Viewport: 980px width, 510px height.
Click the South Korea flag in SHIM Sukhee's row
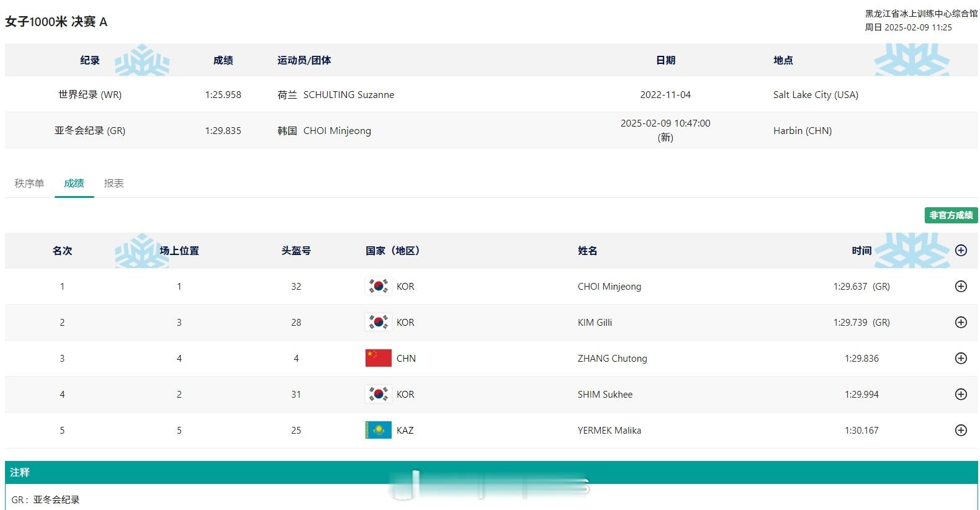point(378,394)
